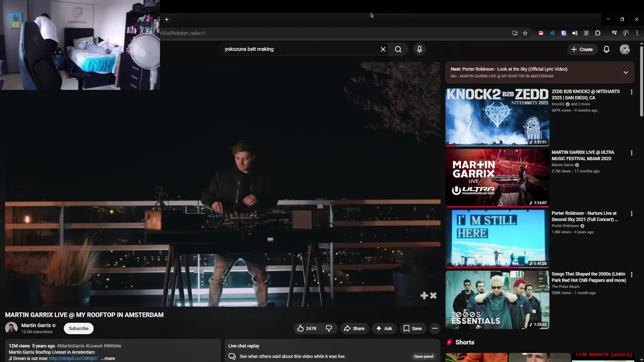Open browser media controls icon

coord(614,33)
